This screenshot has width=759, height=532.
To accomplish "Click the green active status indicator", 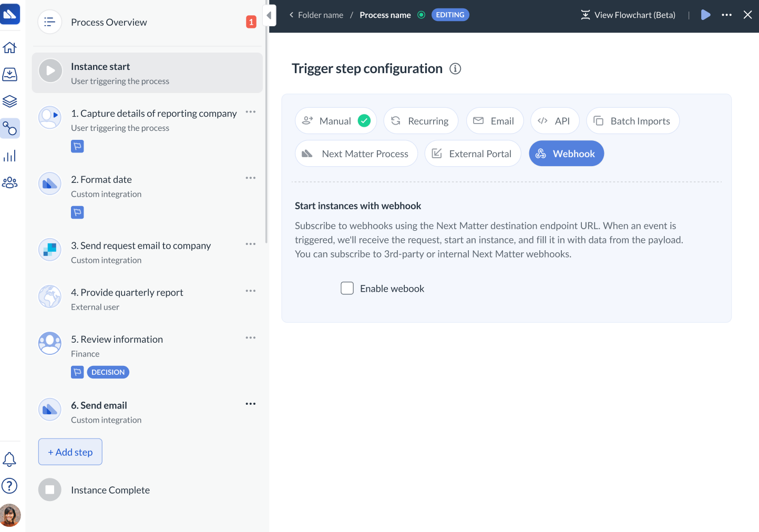I will (421, 15).
